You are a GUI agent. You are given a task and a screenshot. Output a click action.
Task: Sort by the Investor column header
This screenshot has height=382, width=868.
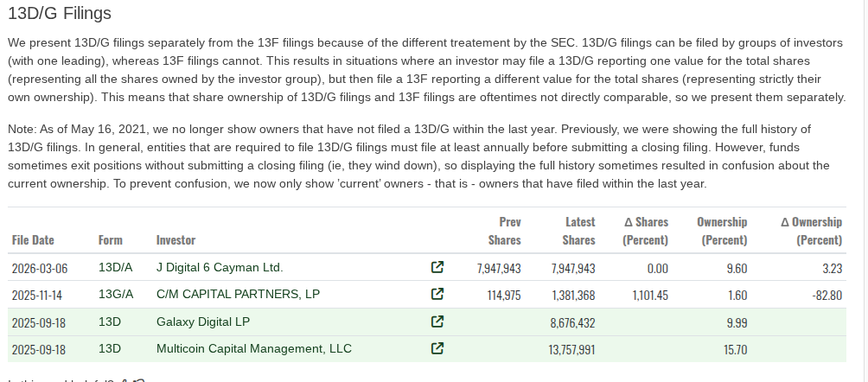click(x=176, y=240)
